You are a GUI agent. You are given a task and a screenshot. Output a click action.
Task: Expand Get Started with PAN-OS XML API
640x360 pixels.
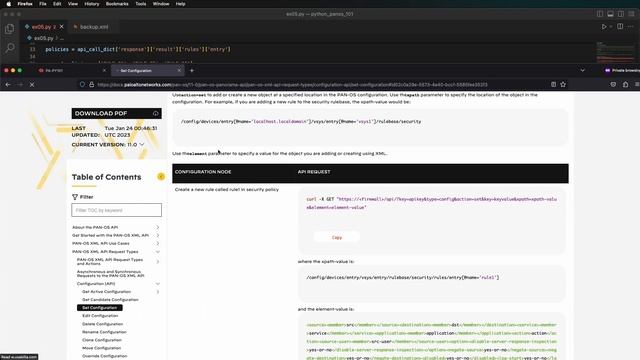[158, 236]
